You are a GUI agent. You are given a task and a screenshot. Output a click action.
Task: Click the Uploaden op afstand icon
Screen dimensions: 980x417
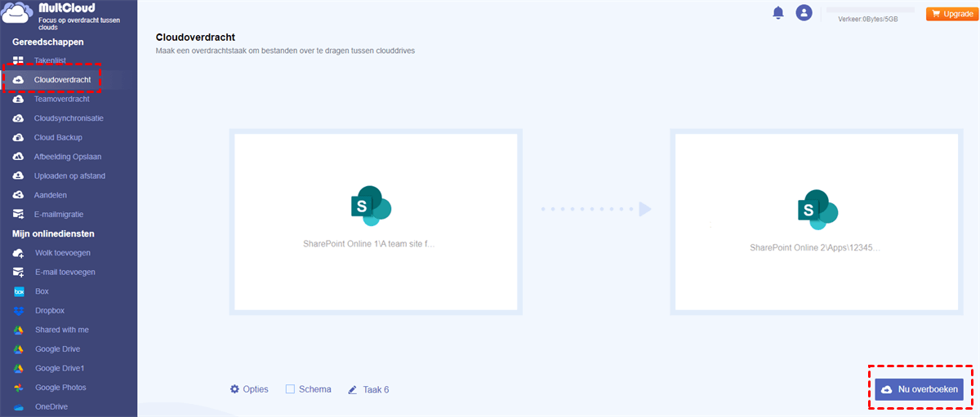pyautogui.click(x=18, y=175)
